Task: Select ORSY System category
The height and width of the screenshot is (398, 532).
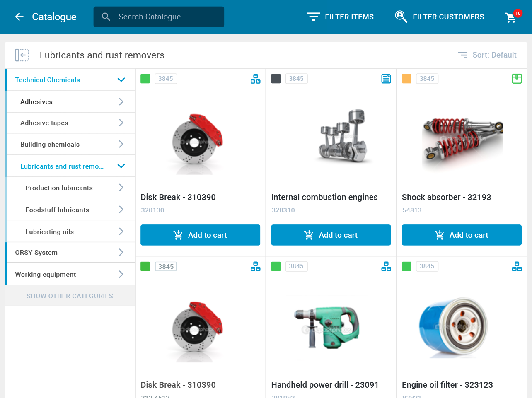Action: [36, 252]
